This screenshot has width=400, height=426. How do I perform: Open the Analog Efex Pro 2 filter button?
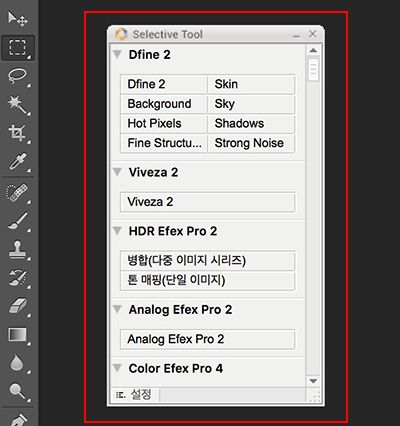tap(208, 339)
